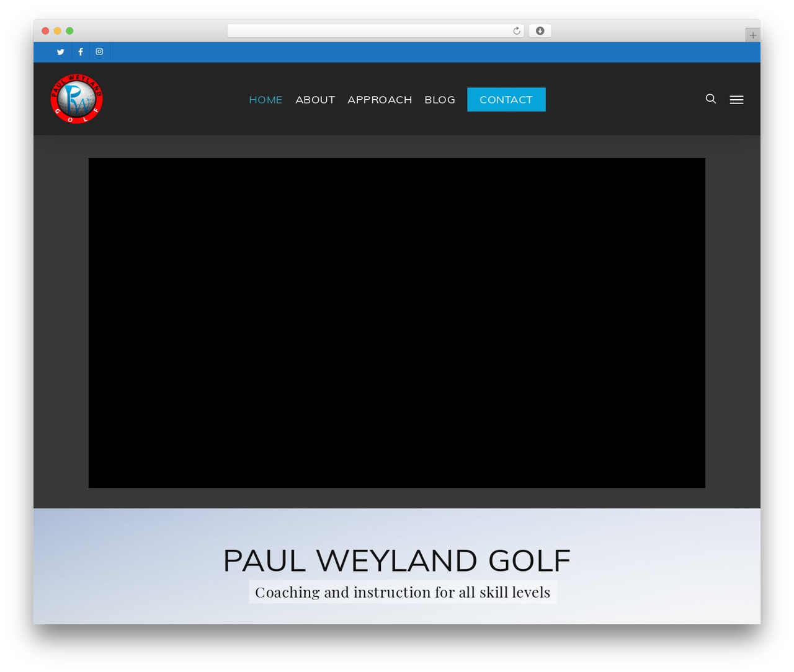Viewport: 794px width, 672px height.
Task: Minimize the browser window
Action: click(58, 31)
